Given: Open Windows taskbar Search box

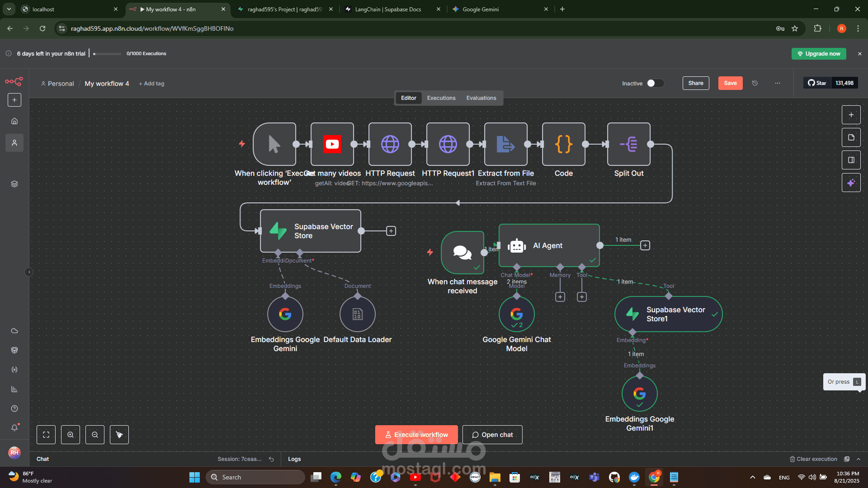Looking at the screenshot, I should click(x=255, y=477).
